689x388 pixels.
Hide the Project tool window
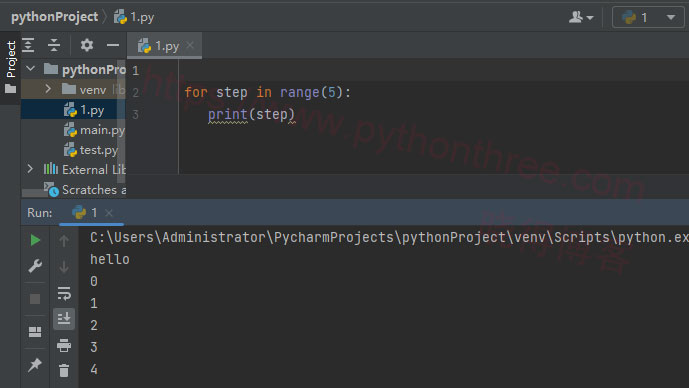pos(113,45)
